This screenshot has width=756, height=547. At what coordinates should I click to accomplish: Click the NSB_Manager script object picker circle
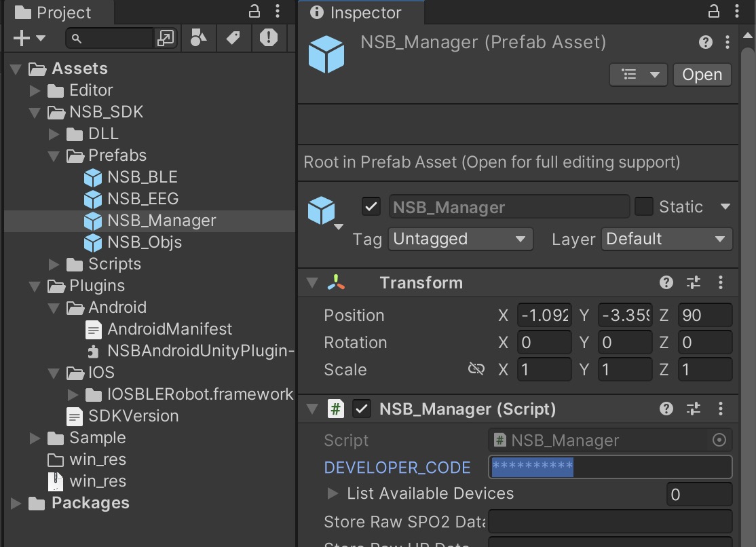pos(719,440)
